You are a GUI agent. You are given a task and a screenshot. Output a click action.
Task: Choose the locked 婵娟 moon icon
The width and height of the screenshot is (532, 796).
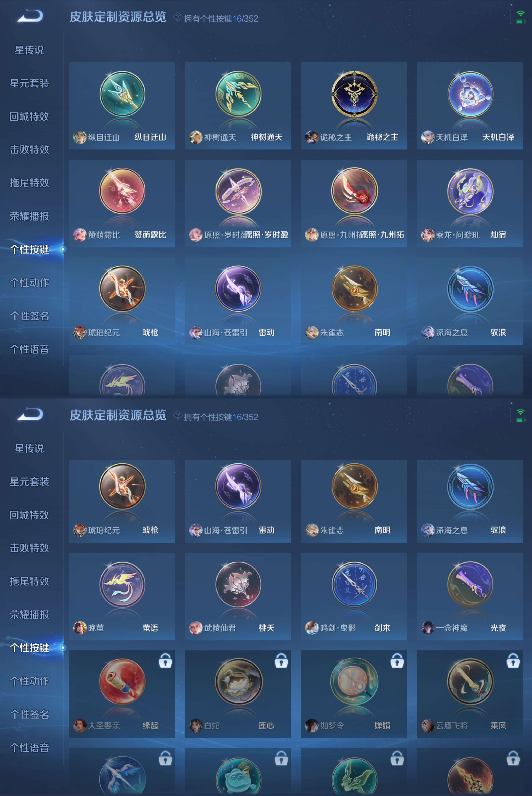point(354,681)
